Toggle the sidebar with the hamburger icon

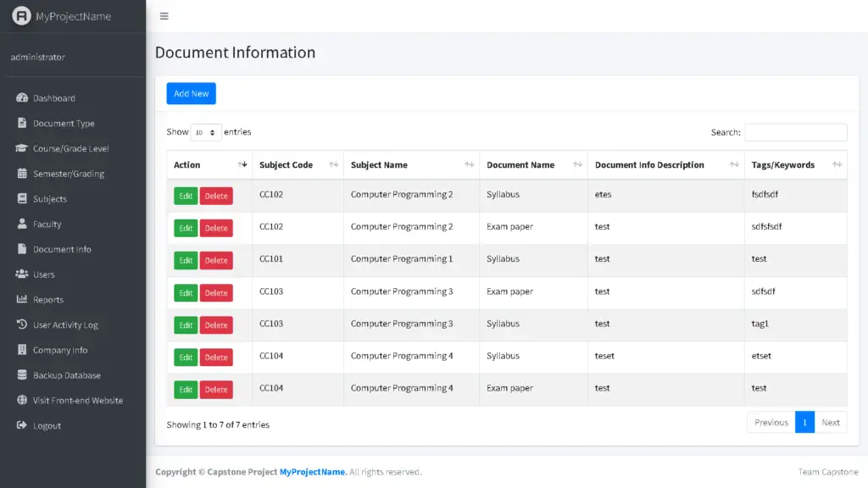(164, 15)
